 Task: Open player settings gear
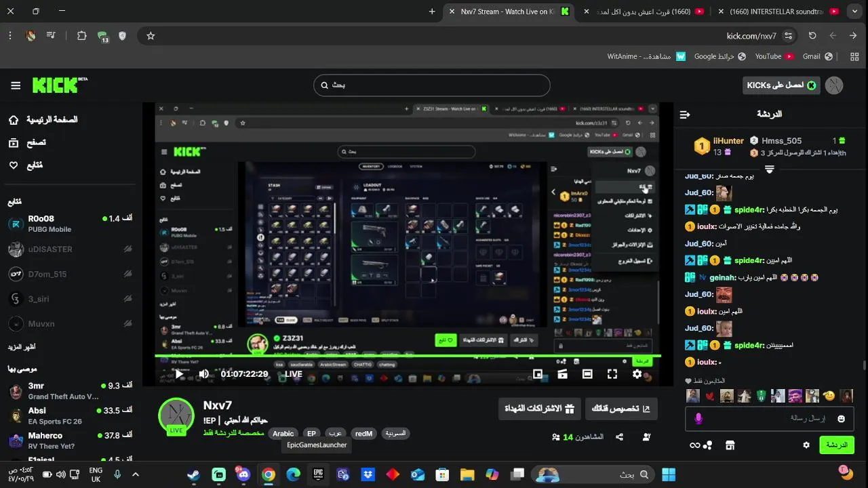[637, 373]
